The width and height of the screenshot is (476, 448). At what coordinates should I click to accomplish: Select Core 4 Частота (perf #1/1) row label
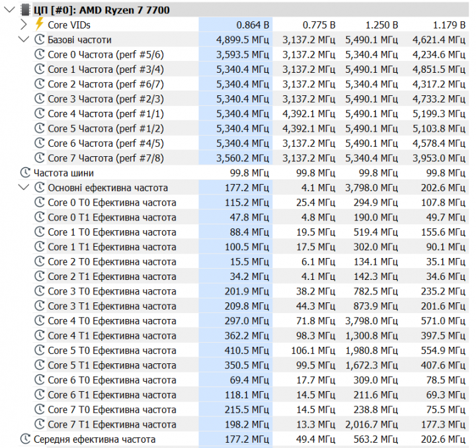click(x=106, y=114)
